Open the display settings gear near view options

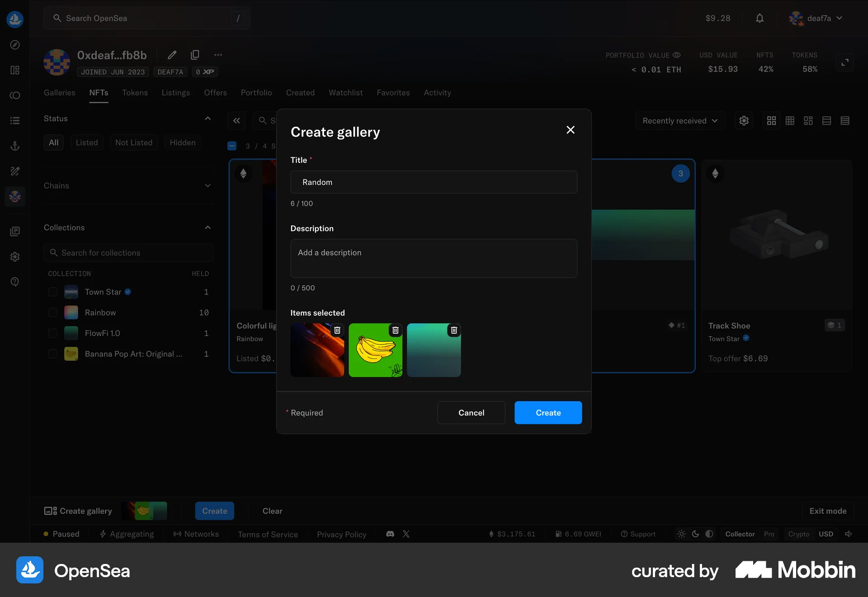coord(744,121)
